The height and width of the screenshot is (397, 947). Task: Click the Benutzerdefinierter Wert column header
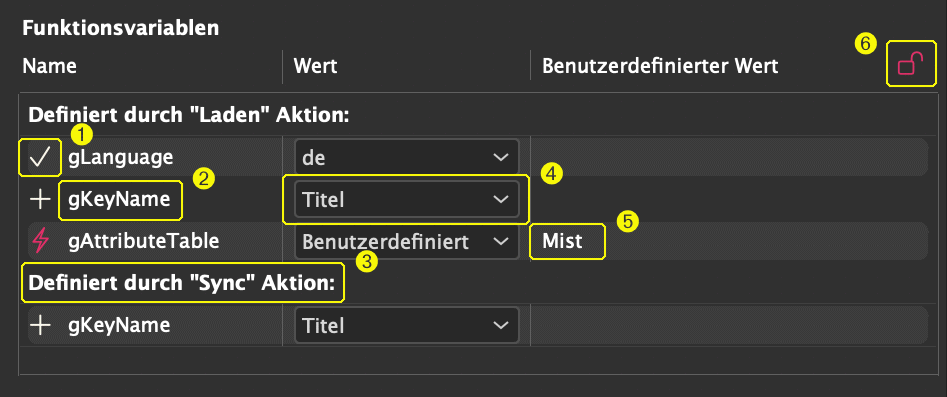point(660,66)
